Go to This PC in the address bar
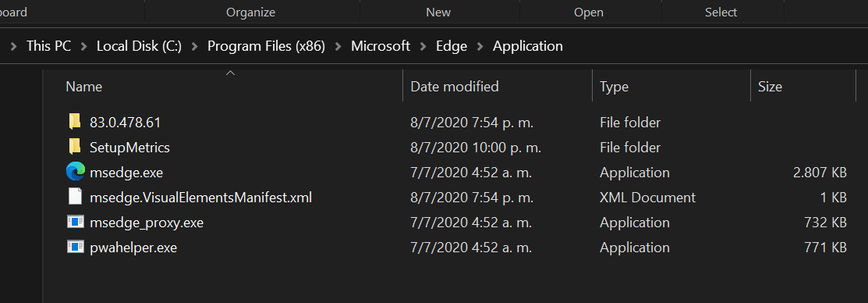Viewport: 868px width, 303px height. click(48, 46)
